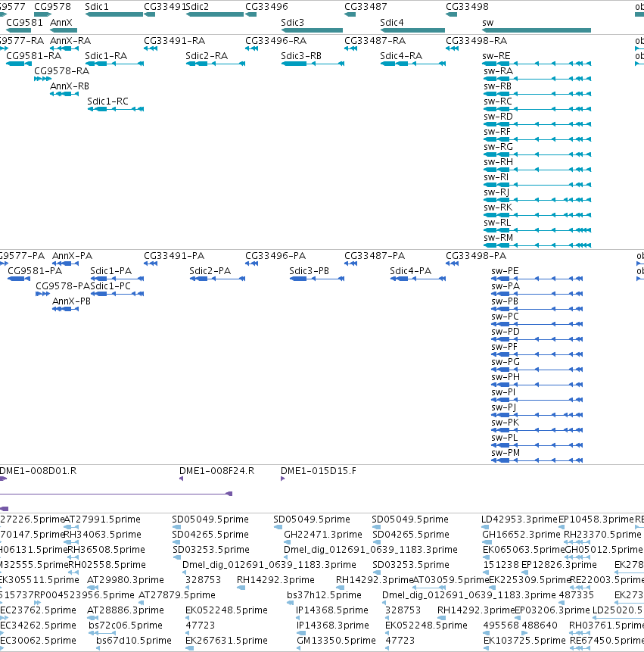Click the teal sw gene bar

point(537,30)
